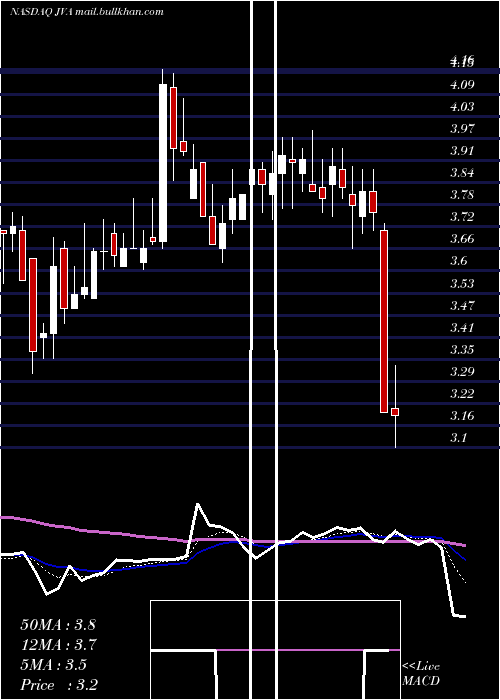Click the last small red candle near 3.17
Image resolution: width=500 pixels, height=700 pixels.
(395, 406)
